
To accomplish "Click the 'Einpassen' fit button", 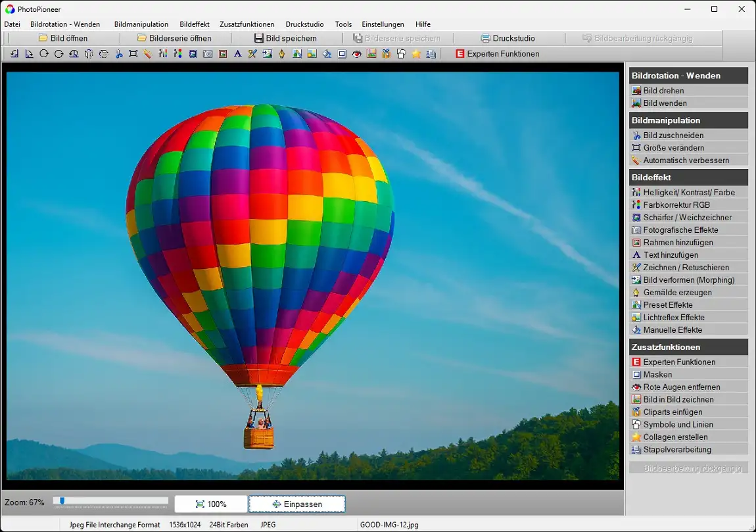I will coord(296,504).
